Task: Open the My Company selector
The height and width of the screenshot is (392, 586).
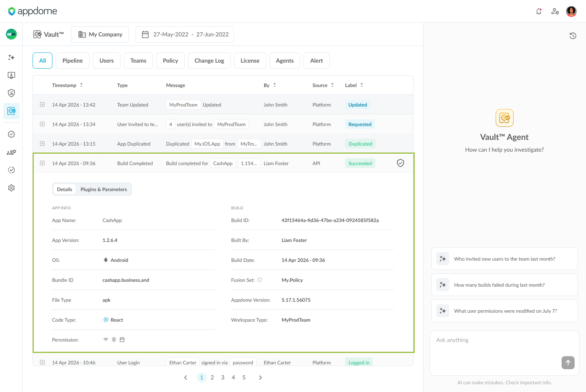Action: click(100, 35)
